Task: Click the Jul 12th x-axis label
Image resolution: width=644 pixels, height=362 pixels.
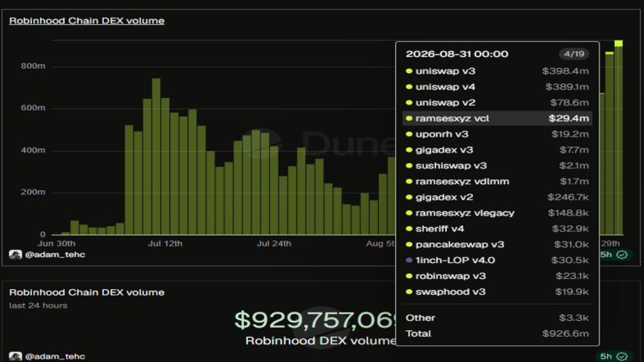Action: [x=165, y=244]
